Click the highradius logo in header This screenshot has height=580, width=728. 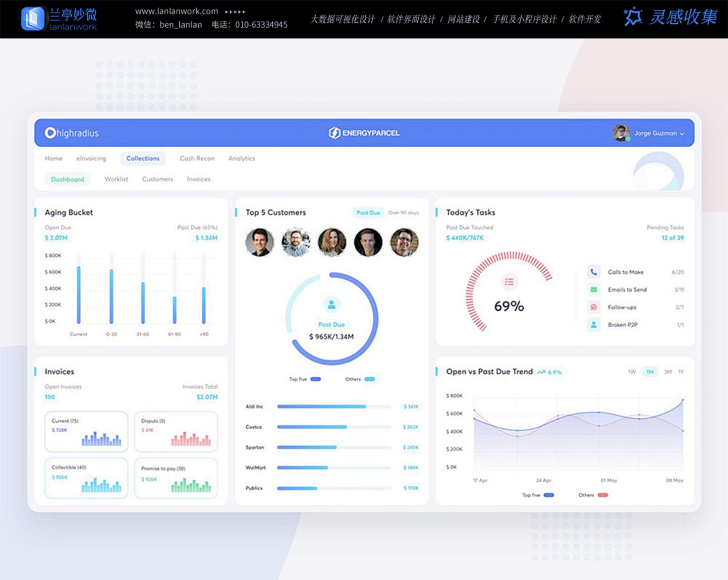point(72,133)
